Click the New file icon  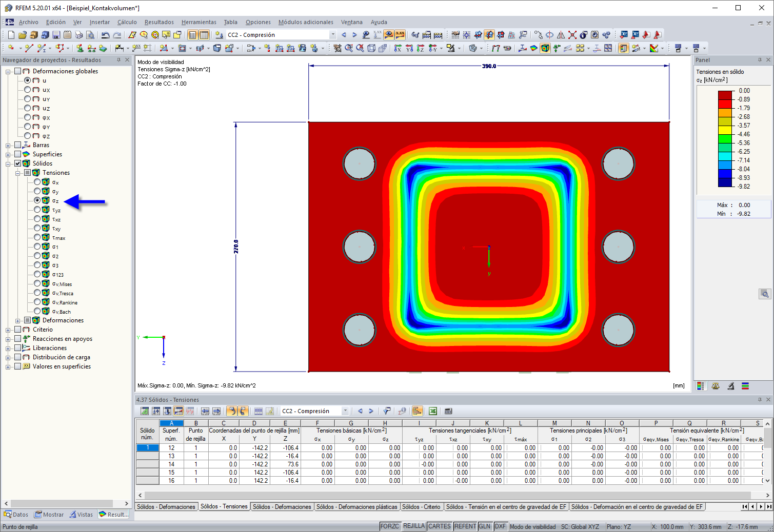click(x=11, y=35)
